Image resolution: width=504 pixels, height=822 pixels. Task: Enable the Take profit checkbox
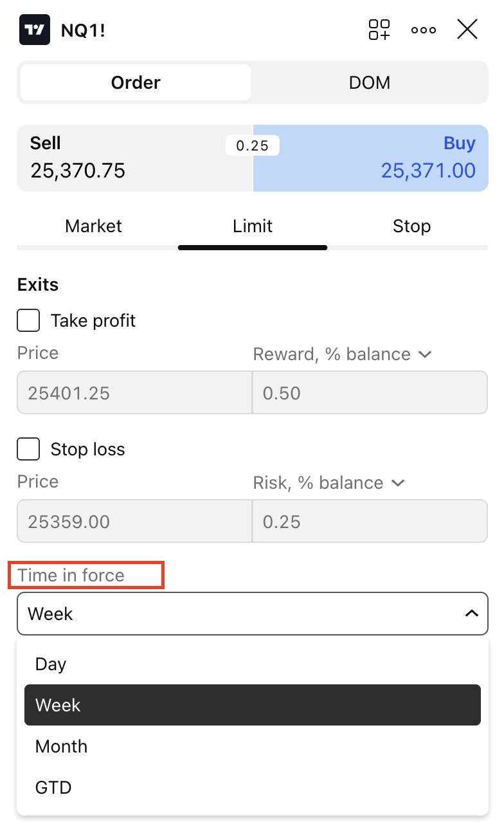pos(28,320)
